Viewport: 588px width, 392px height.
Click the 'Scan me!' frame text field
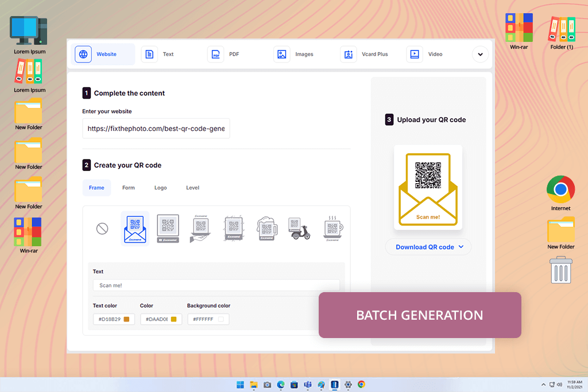[x=216, y=285]
